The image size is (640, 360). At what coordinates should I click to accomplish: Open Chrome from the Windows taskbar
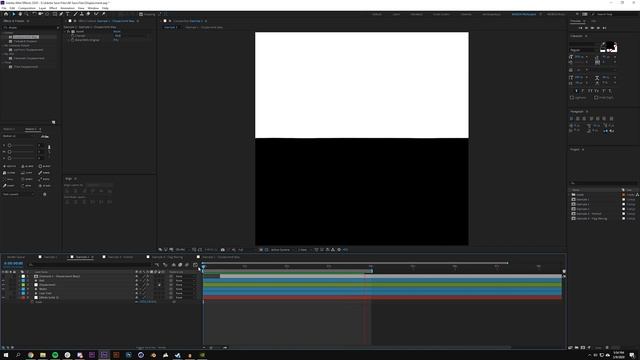tap(31, 355)
